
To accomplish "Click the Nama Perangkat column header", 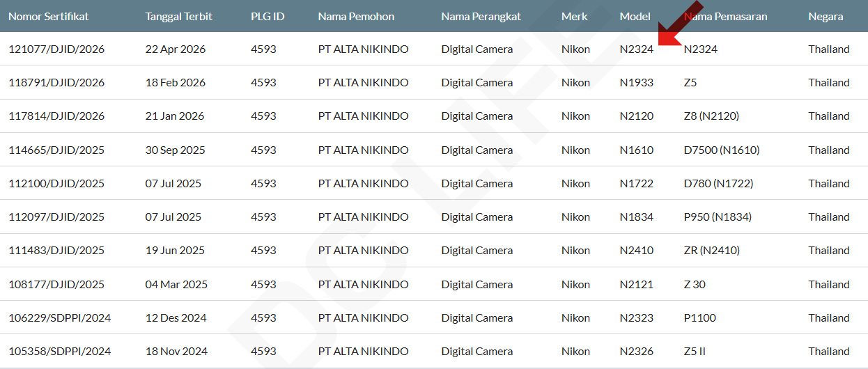I will tap(481, 16).
